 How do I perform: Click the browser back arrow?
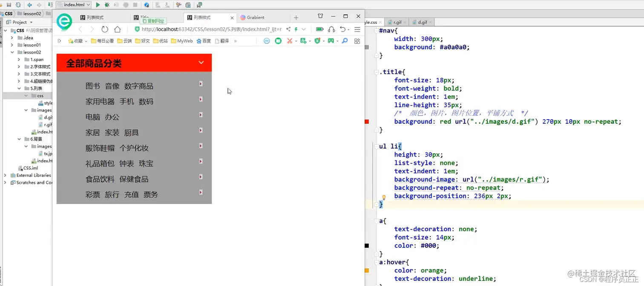pos(80,29)
